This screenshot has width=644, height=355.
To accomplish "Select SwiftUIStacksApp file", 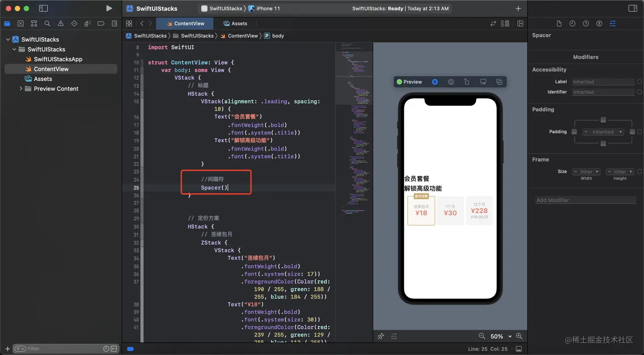I will (58, 59).
